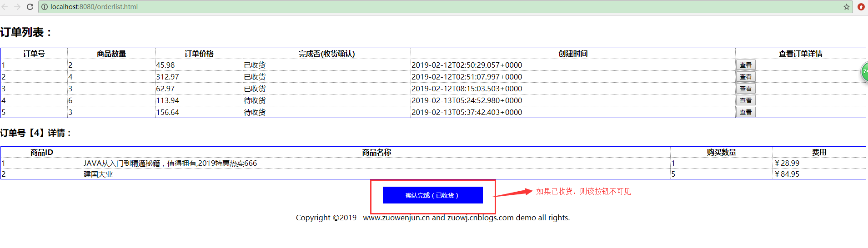View details for order priced 312.97

point(746,77)
